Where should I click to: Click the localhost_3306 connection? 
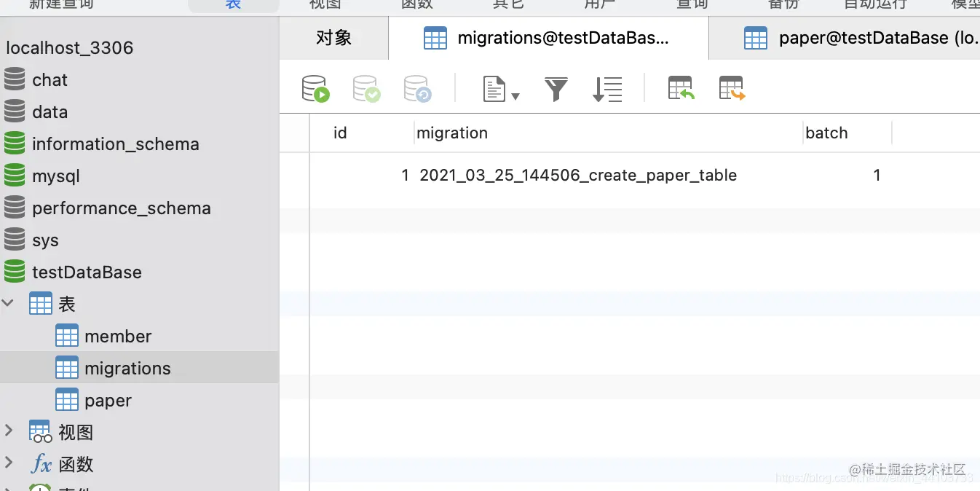click(x=70, y=48)
